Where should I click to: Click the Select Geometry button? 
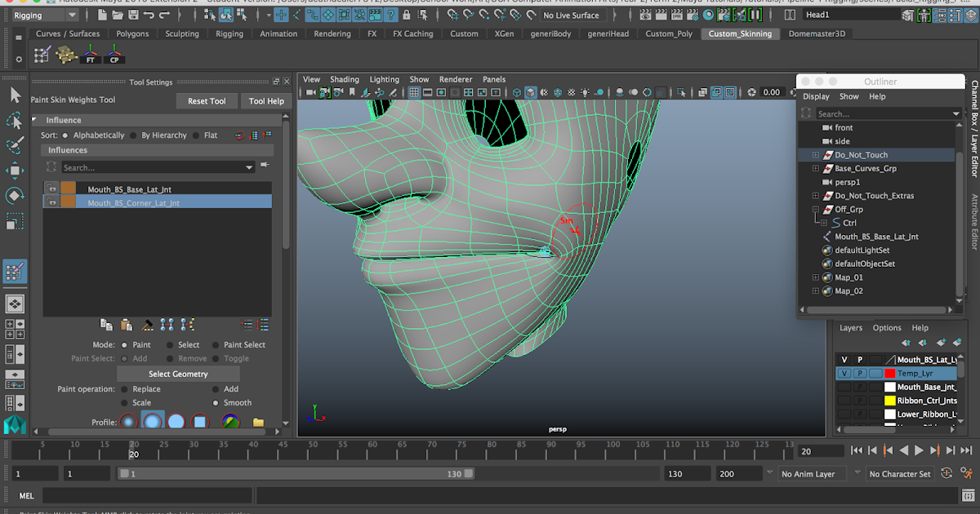[x=177, y=373]
